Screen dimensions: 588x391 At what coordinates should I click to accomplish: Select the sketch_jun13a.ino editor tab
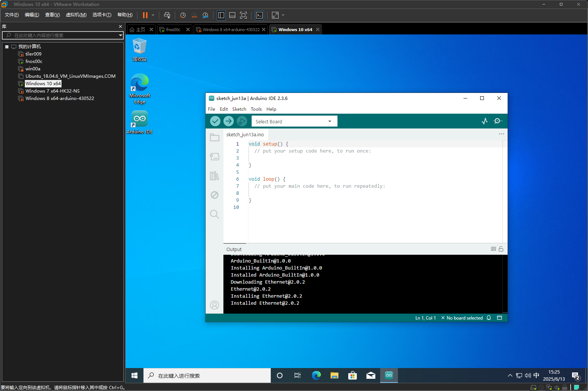[x=245, y=134]
